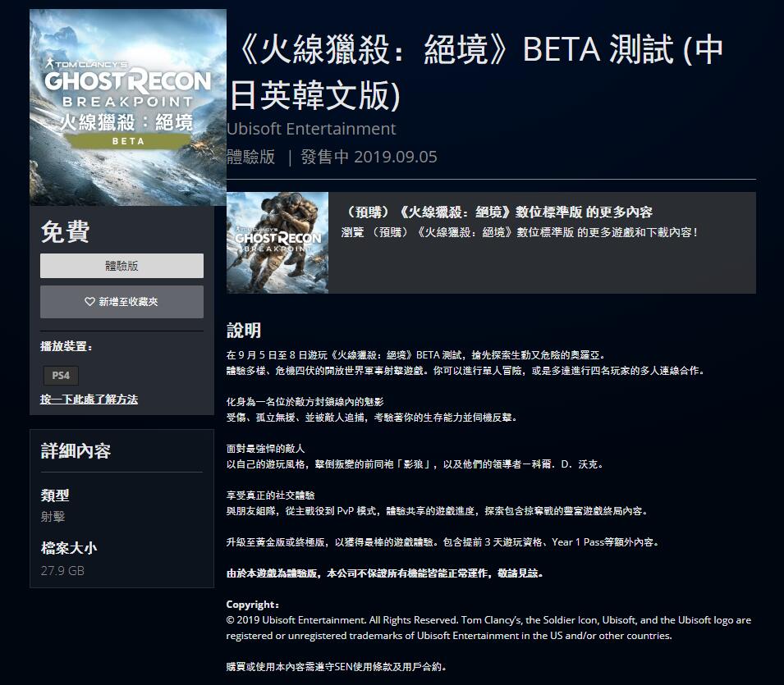
Task: Click the main Ghost Recon BETA cover image
Action: coord(128,107)
